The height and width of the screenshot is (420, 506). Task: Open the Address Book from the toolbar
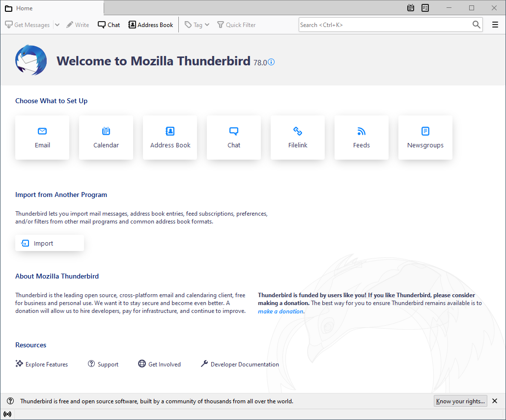(x=150, y=25)
